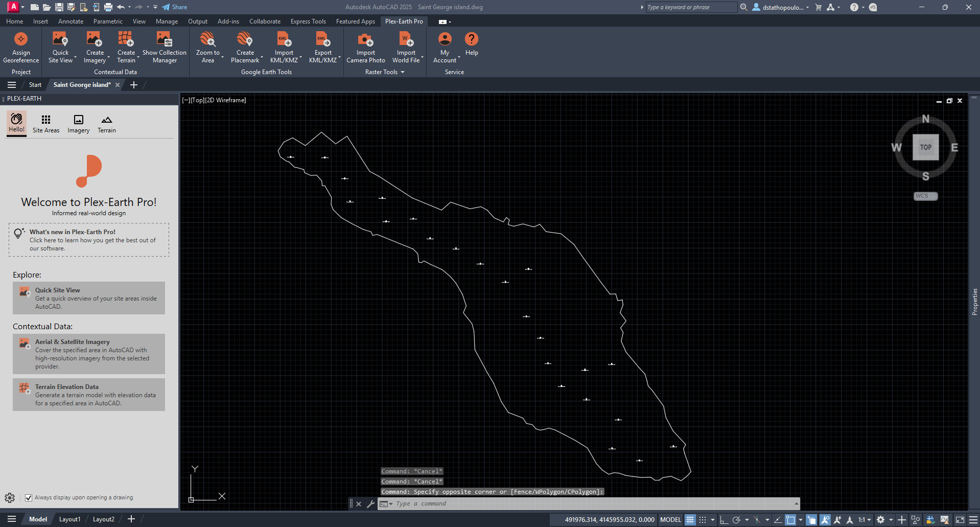The width and height of the screenshot is (980, 527).
Task: Open the status bar Customization menu icon
Action: click(973, 520)
